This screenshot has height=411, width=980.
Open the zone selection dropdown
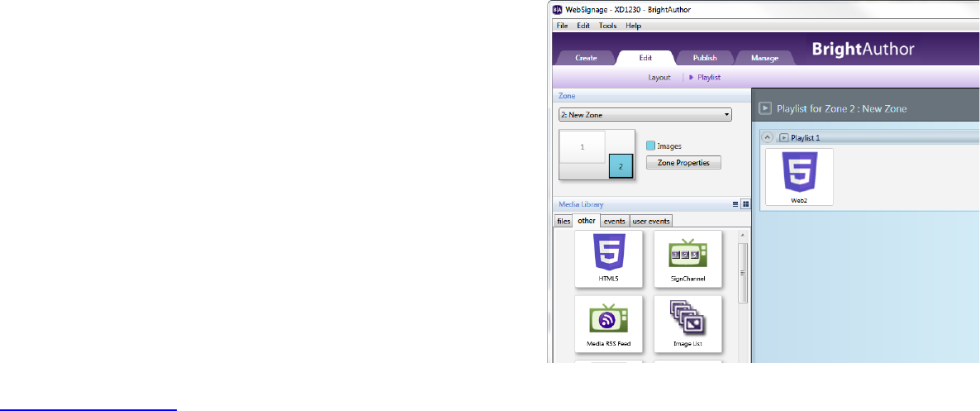click(x=645, y=115)
